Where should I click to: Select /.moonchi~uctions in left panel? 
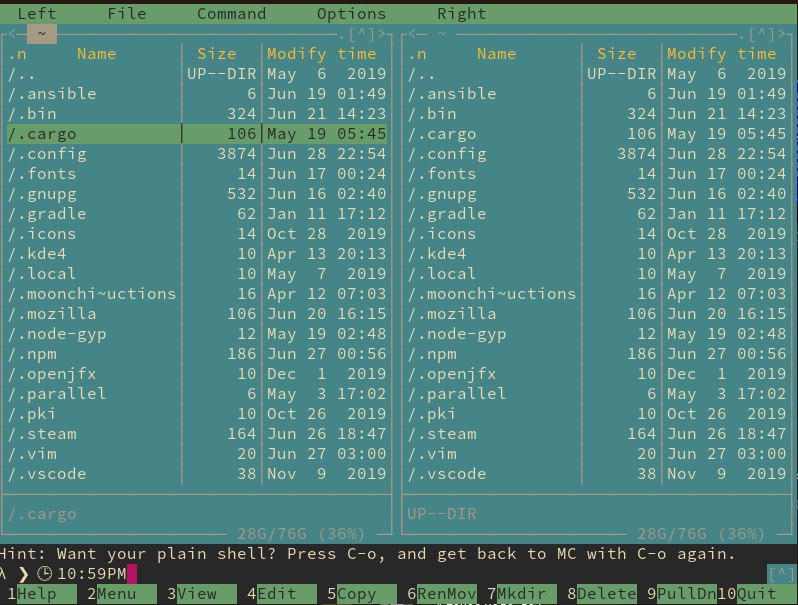pos(197,294)
